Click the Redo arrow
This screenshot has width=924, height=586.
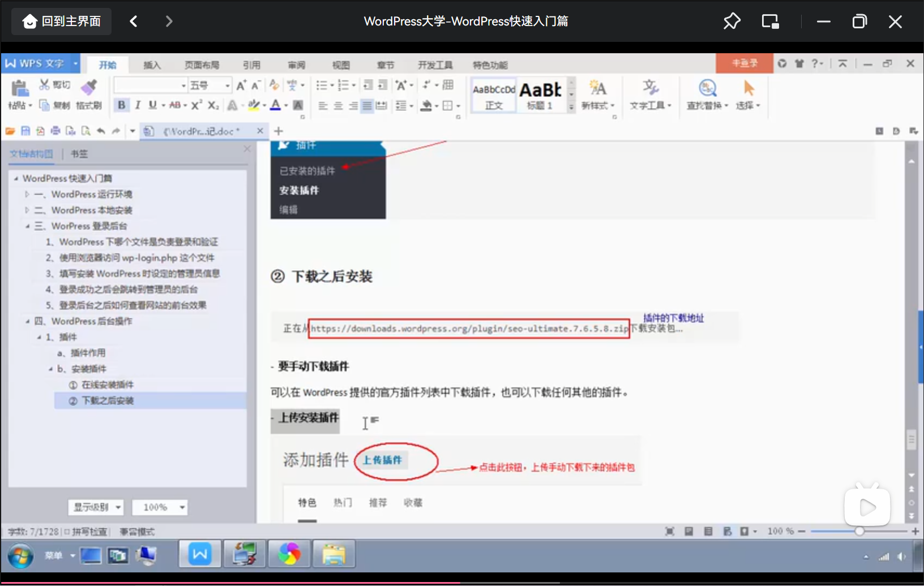116,131
